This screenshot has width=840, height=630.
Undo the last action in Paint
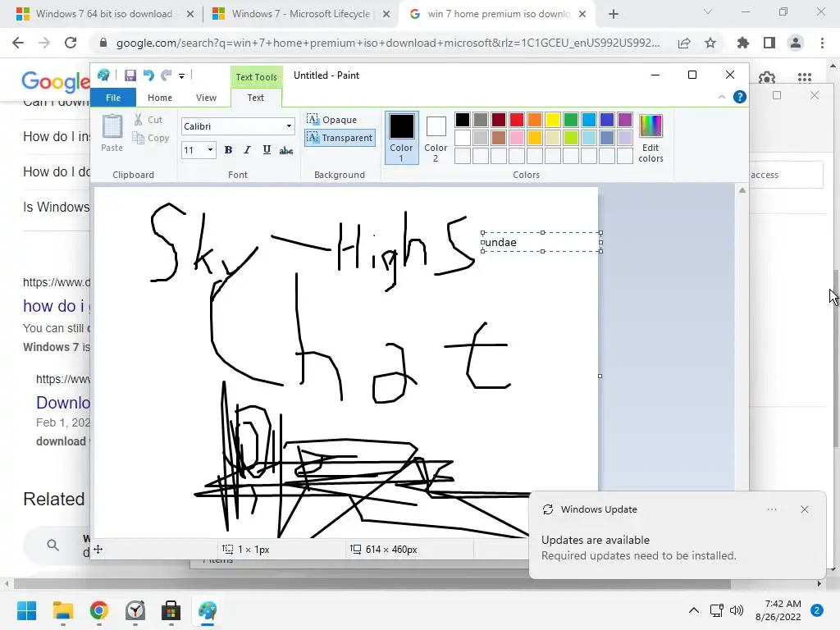tap(148, 75)
